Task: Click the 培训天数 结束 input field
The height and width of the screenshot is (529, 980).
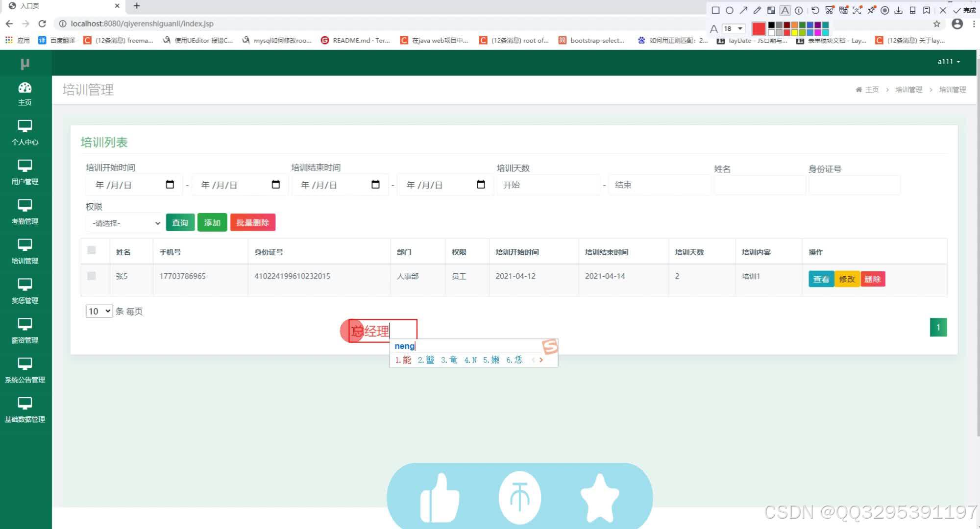Action: (x=659, y=185)
